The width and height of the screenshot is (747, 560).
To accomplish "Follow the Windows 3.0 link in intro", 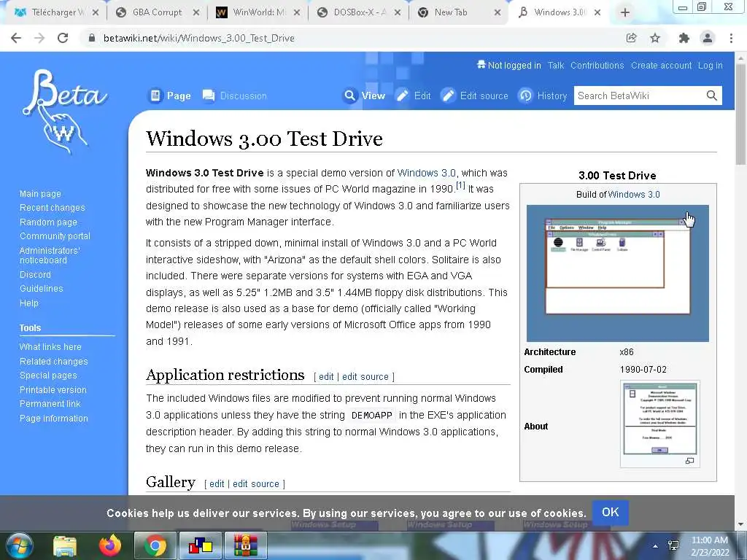I will click(x=426, y=173).
